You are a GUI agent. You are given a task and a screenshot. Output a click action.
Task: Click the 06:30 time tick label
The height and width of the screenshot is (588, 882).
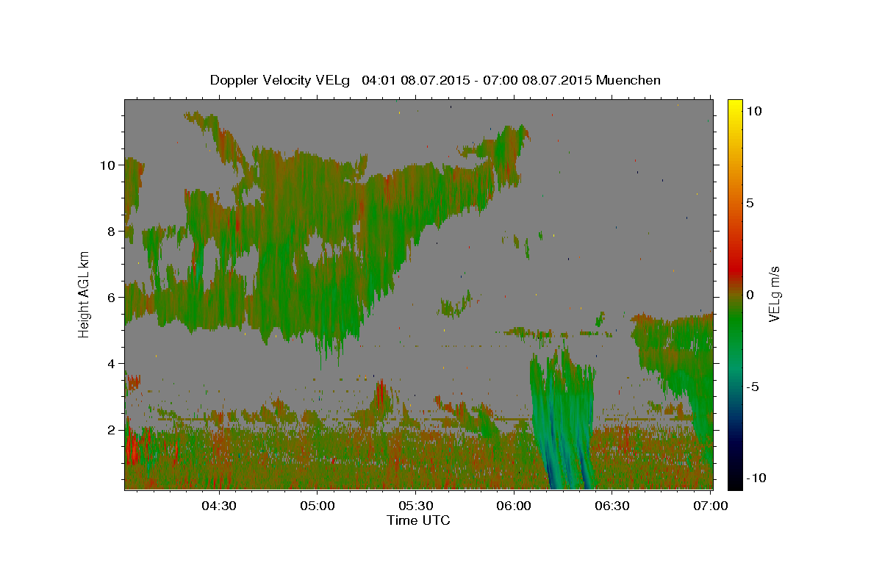[612, 506]
